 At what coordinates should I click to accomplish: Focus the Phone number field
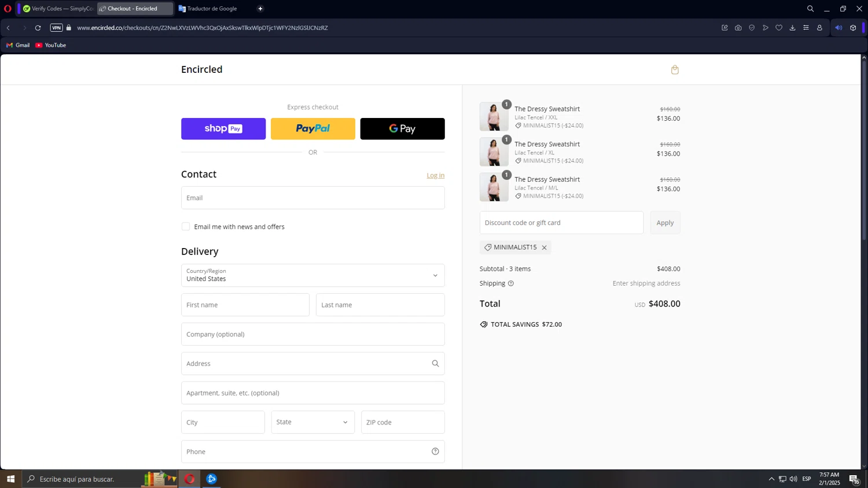(313, 452)
